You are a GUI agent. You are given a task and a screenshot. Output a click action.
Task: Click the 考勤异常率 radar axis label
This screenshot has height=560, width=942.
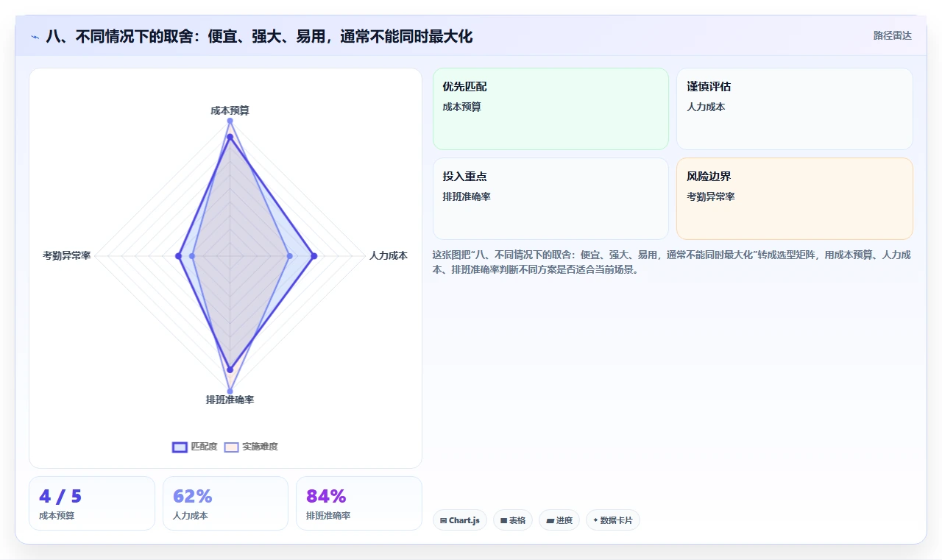point(66,256)
